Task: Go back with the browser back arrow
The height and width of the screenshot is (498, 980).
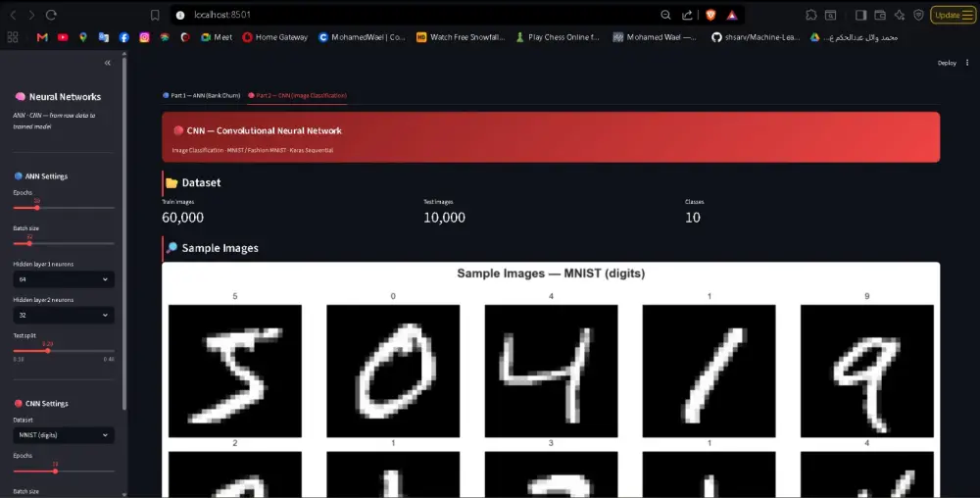Action: pyautogui.click(x=13, y=15)
